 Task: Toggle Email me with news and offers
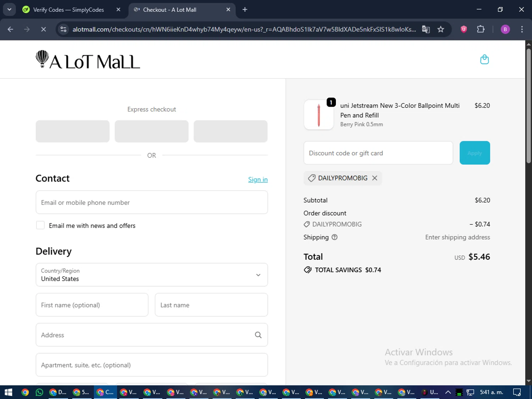(x=40, y=225)
